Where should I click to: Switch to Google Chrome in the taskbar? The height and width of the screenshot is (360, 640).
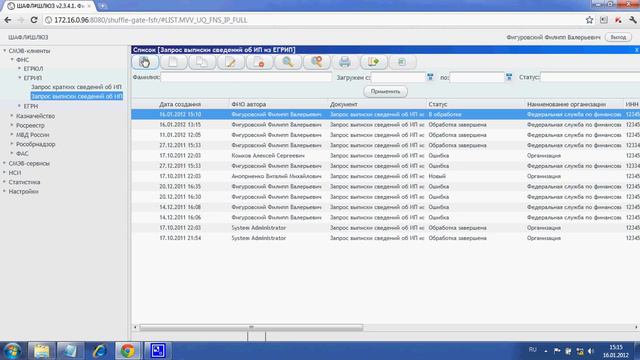pos(128,351)
